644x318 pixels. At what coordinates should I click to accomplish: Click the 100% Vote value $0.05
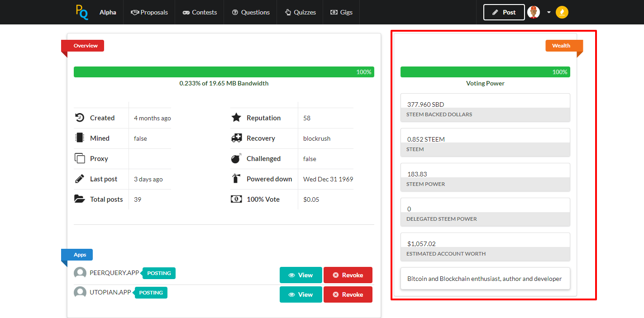coord(311,199)
